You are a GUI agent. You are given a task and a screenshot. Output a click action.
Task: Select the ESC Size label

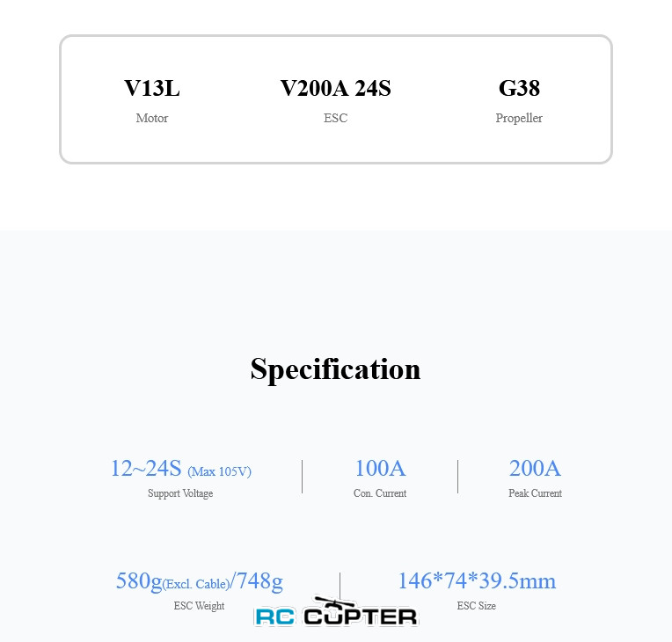[x=477, y=606]
